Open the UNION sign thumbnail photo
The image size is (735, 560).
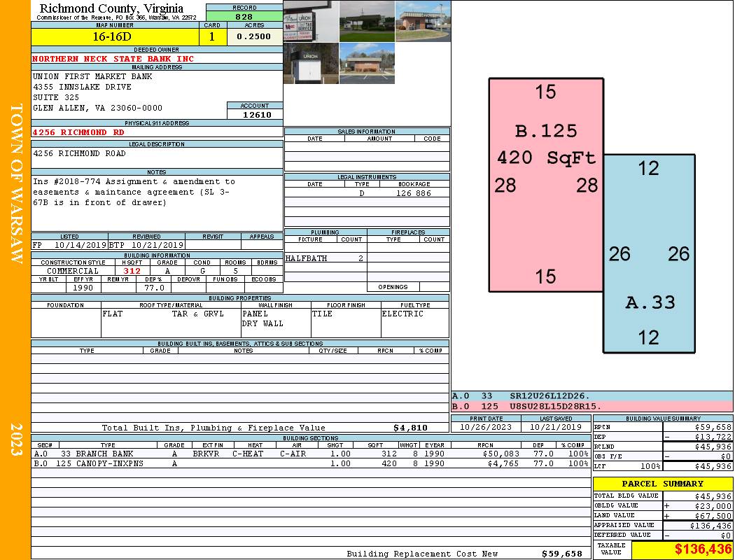tap(311, 22)
